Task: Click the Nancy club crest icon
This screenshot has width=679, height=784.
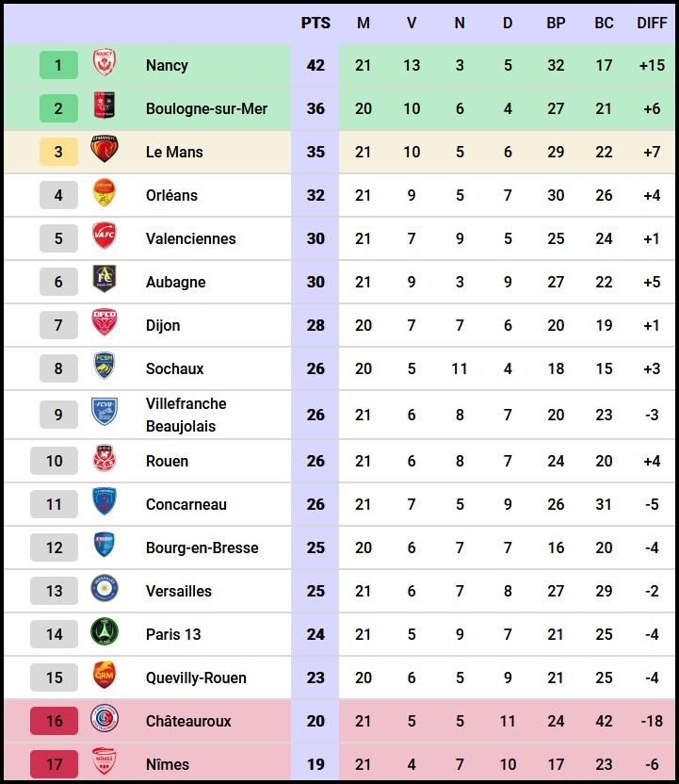Action: 104,65
